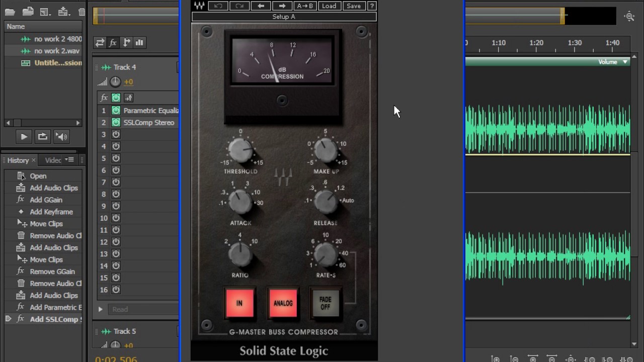Click the RELEASE knob
644x362 pixels.
point(326,202)
